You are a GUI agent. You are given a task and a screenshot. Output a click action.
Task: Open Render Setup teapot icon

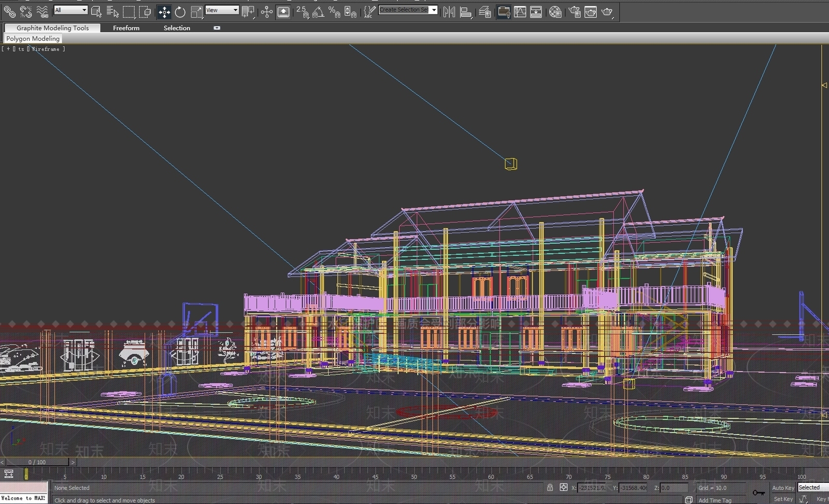[575, 11]
